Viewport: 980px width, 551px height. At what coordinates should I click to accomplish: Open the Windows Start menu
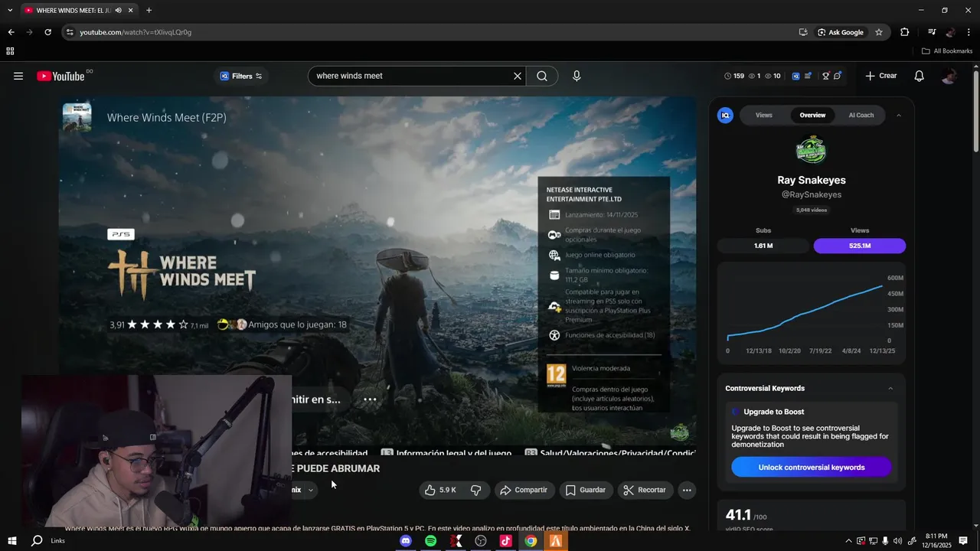[11, 541]
